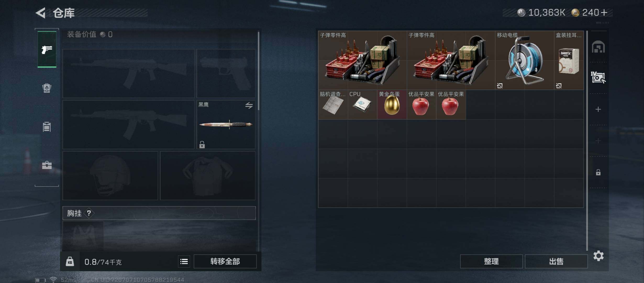This screenshot has height=283, width=644.
Task: Select the 移动电缆 cable reel item
Action: click(x=525, y=60)
